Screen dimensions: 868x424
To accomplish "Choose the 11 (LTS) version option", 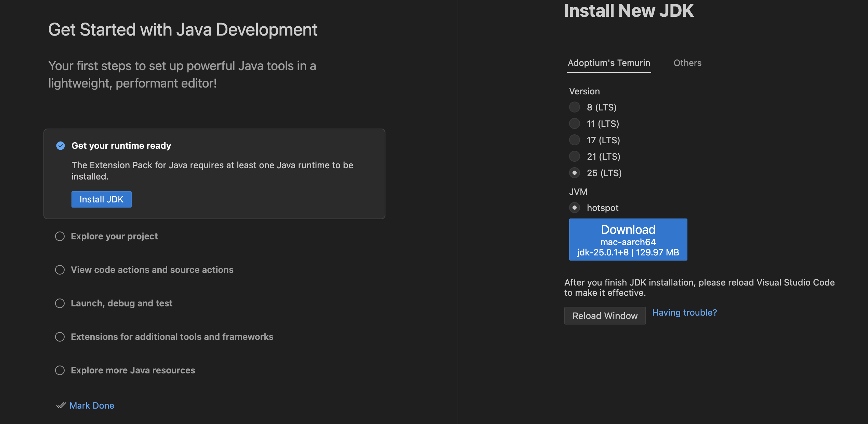I will click(575, 123).
